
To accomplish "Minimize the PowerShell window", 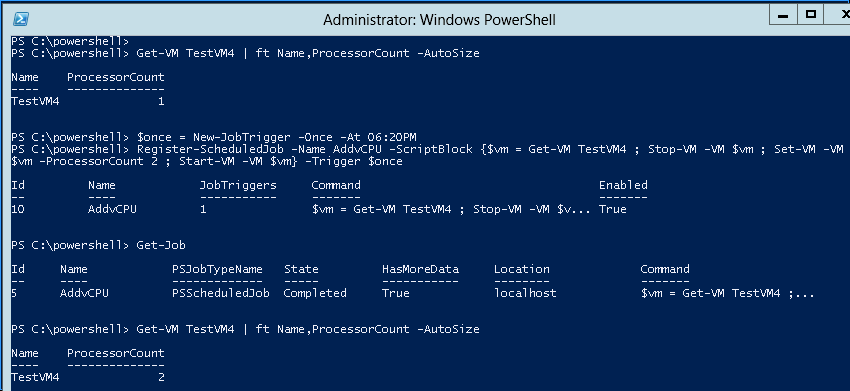I will point(783,15).
